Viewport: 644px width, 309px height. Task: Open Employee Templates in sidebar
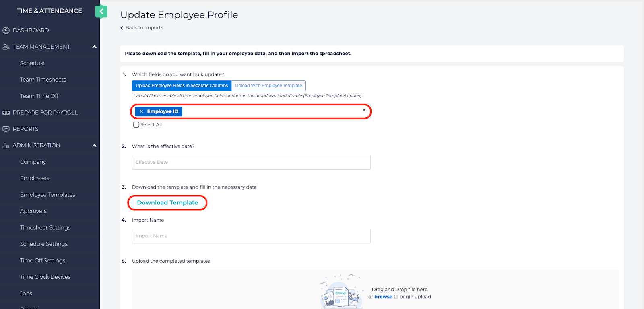coord(47,195)
